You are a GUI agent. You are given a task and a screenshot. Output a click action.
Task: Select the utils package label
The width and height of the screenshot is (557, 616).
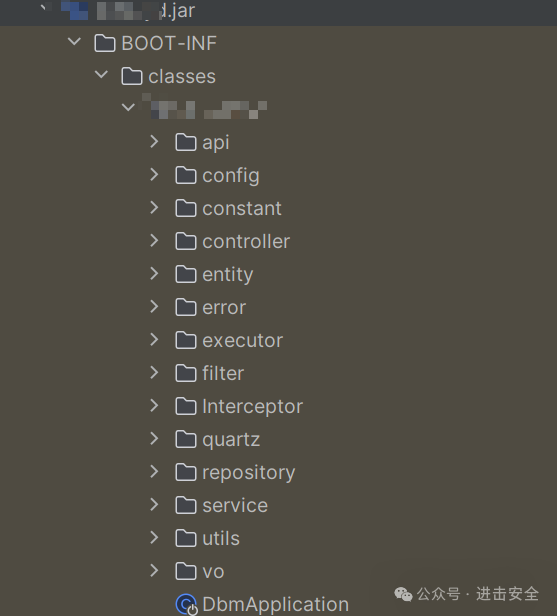[221, 538]
